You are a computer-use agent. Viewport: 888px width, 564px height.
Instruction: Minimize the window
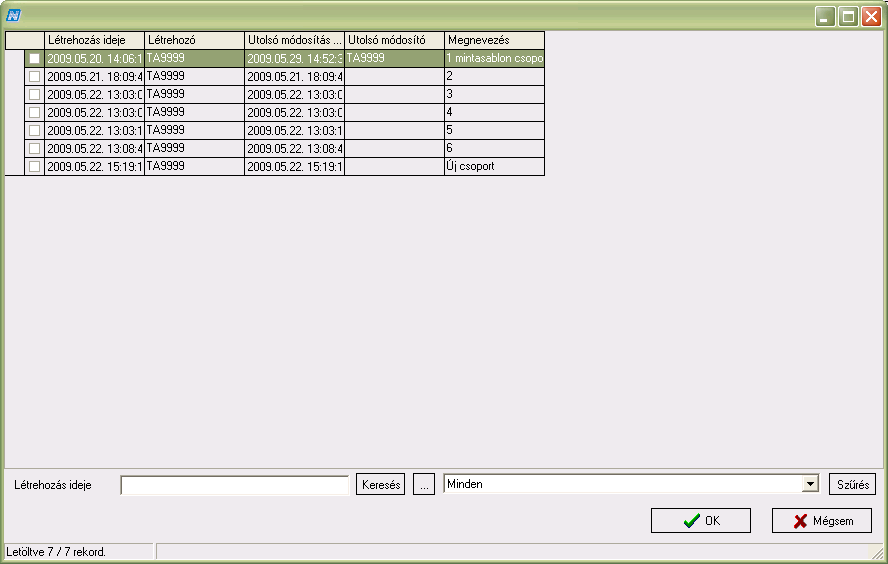click(825, 16)
